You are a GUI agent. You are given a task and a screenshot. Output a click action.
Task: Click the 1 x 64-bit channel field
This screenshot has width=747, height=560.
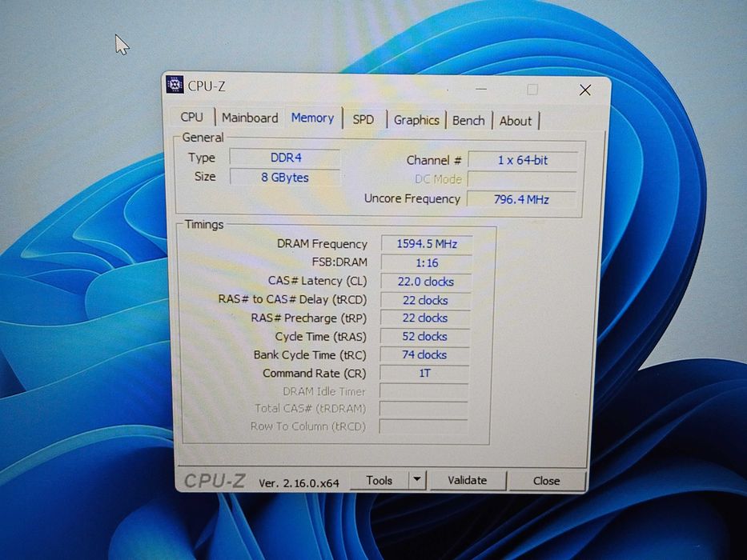pyautogui.click(x=523, y=161)
